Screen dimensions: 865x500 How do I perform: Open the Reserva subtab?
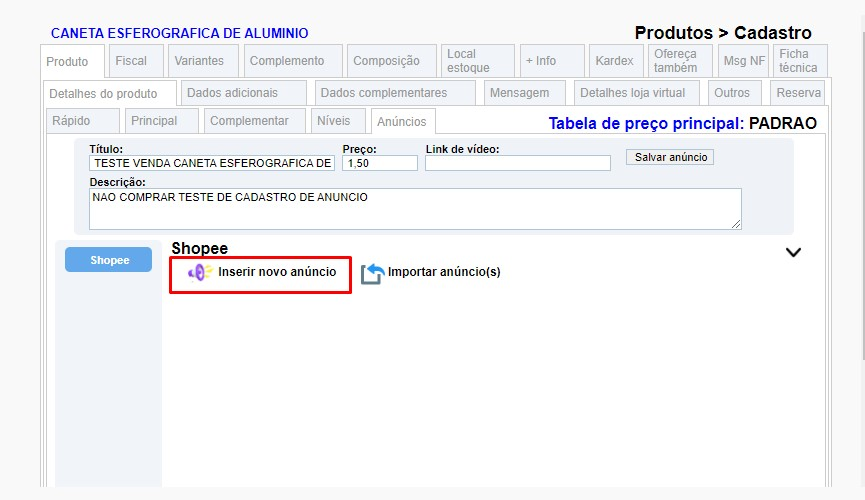point(798,93)
